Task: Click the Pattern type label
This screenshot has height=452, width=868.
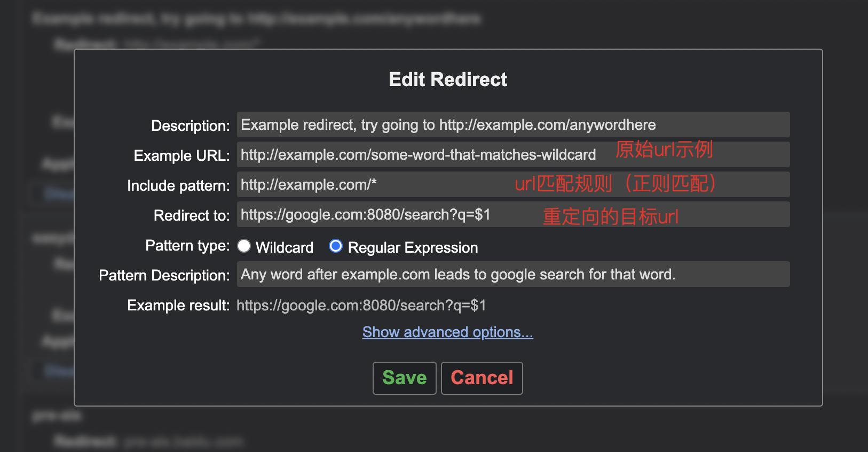Action: click(x=186, y=246)
